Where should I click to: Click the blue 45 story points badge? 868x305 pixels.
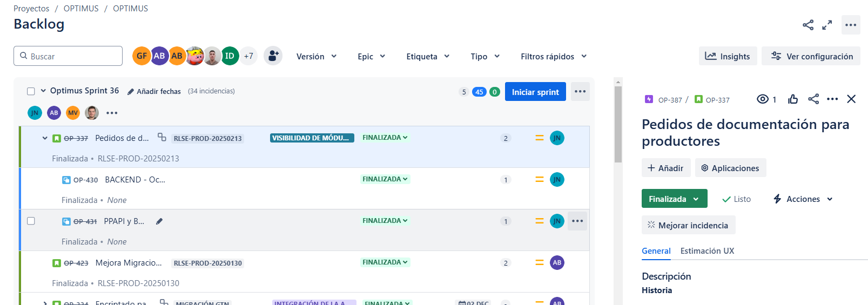[479, 92]
